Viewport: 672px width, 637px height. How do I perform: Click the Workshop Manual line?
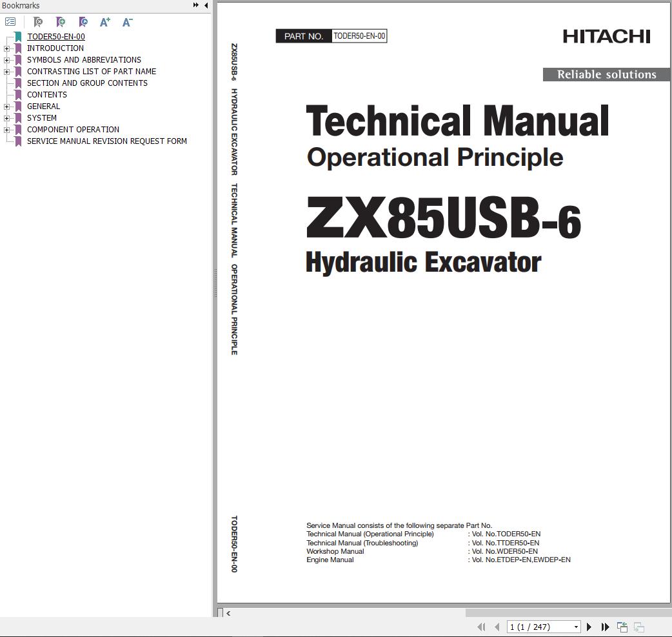pos(335,551)
